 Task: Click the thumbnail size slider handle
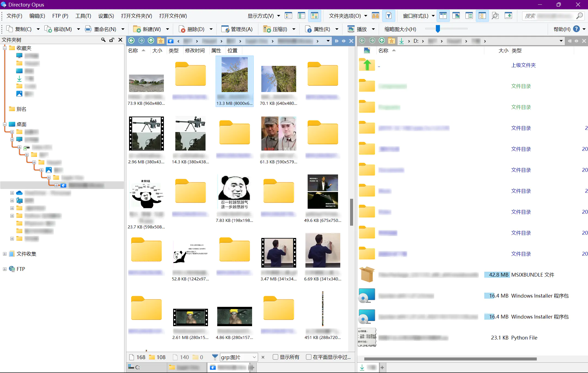(438, 29)
